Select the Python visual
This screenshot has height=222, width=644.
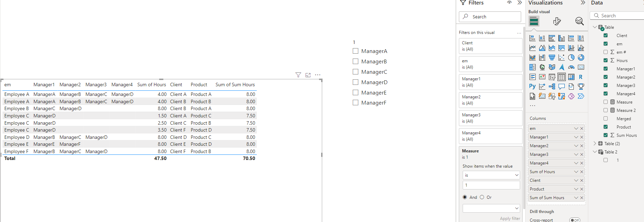click(533, 86)
